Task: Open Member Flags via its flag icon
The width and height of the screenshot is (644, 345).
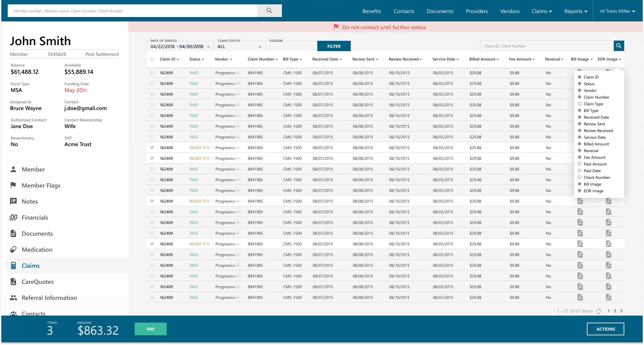Action: point(13,185)
